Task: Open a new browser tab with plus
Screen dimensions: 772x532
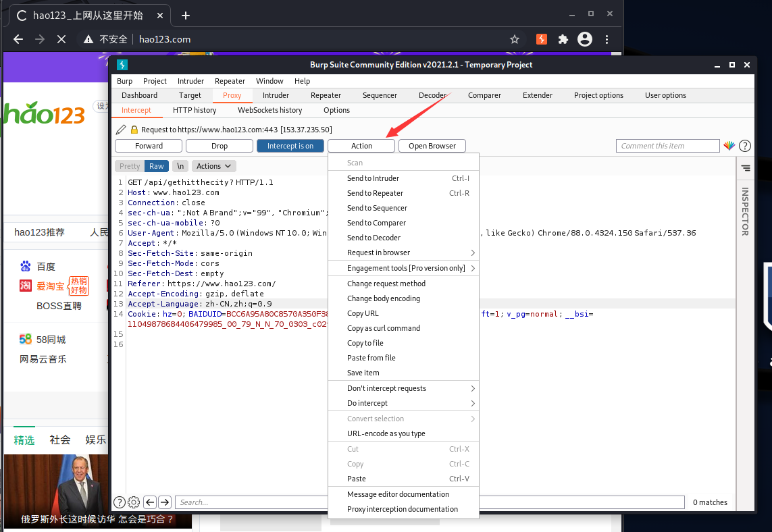Action: click(186, 16)
